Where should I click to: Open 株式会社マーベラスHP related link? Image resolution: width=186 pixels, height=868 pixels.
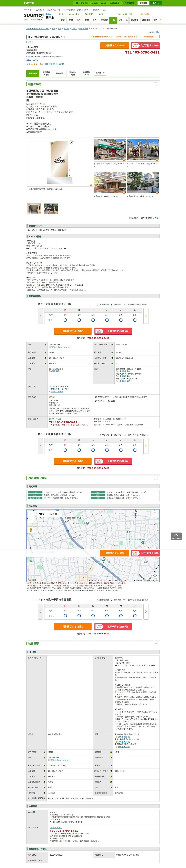[59, 389]
